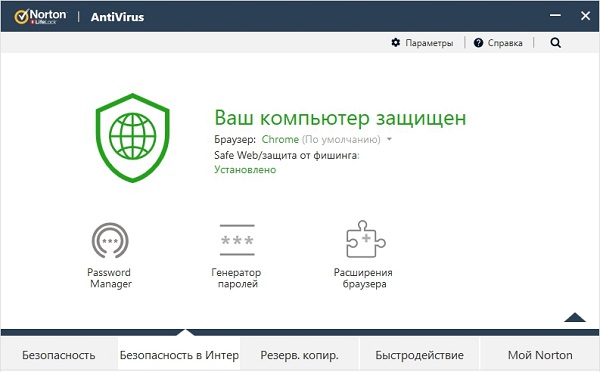Viewport: 600px width, 372px height.
Task: Launch the Генератор паролей tool
Action: click(x=237, y=255)
